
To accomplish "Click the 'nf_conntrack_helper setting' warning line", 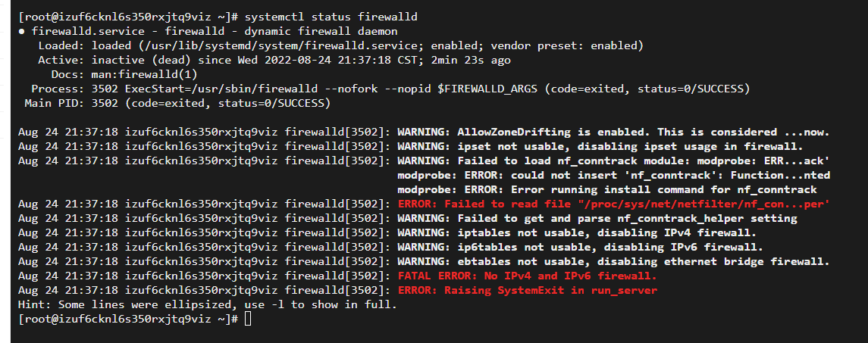I will point(597,219).
